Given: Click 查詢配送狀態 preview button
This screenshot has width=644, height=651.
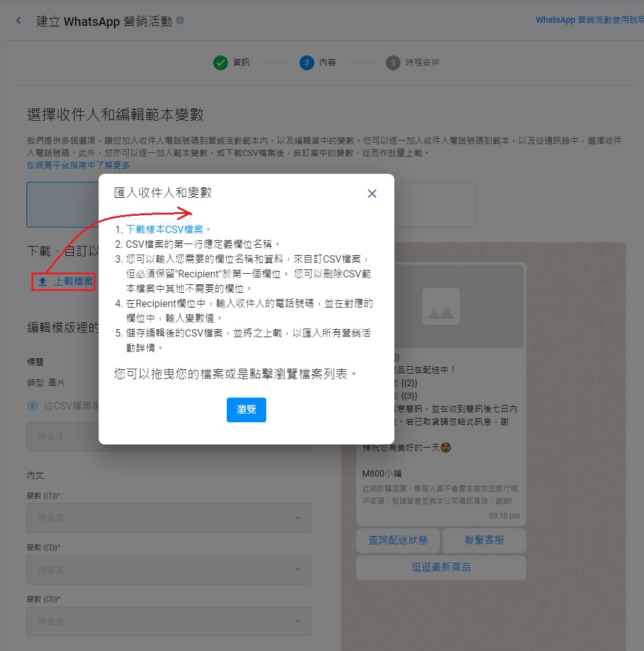Looking at the screenshot, I should [398, 540].
